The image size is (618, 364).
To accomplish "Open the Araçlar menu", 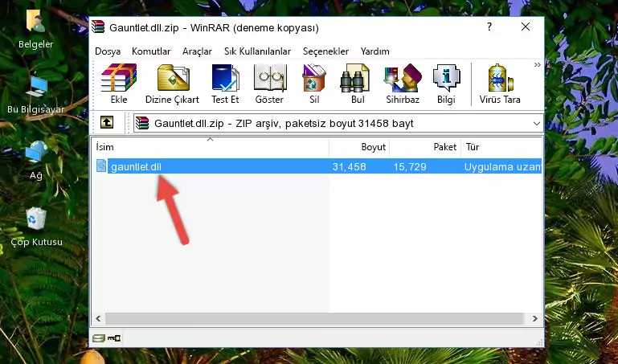I will [197, 51].
